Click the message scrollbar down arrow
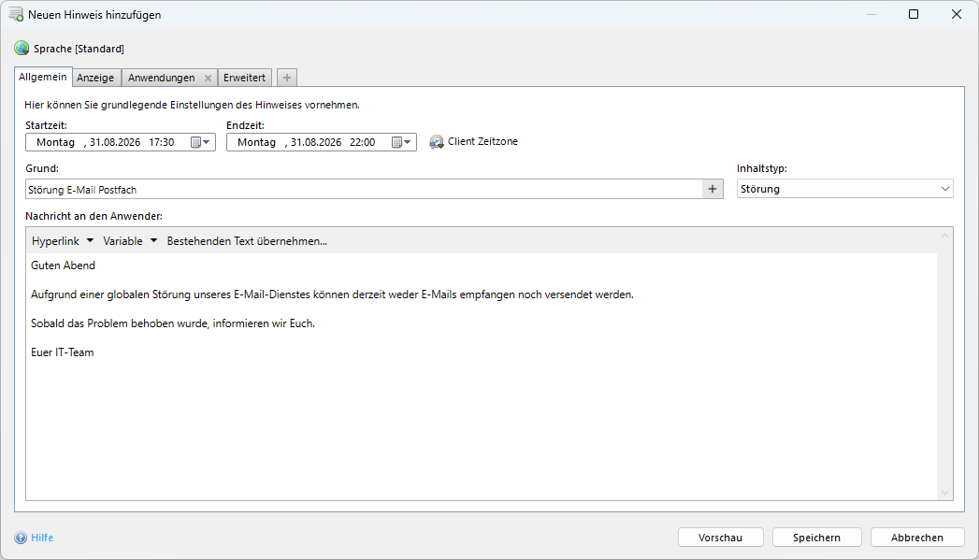979x560 pixels. coord(944,494)
